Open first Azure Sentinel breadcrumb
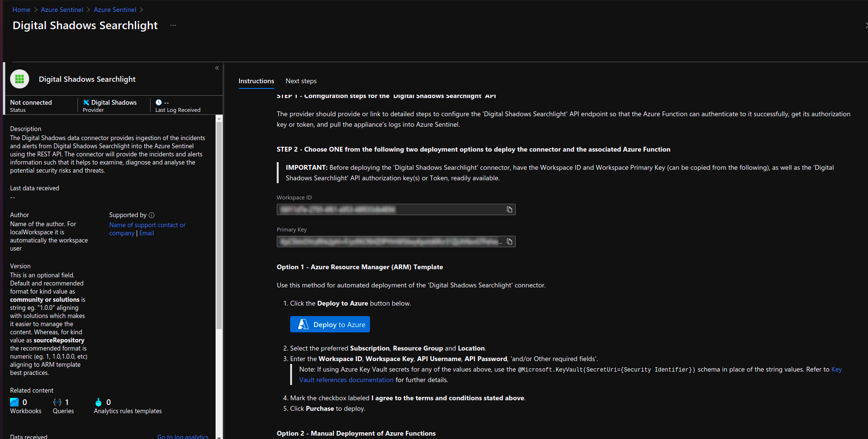The width and height of the screenshot is (868, 439). pyautogui.click(x=62, y=10)
